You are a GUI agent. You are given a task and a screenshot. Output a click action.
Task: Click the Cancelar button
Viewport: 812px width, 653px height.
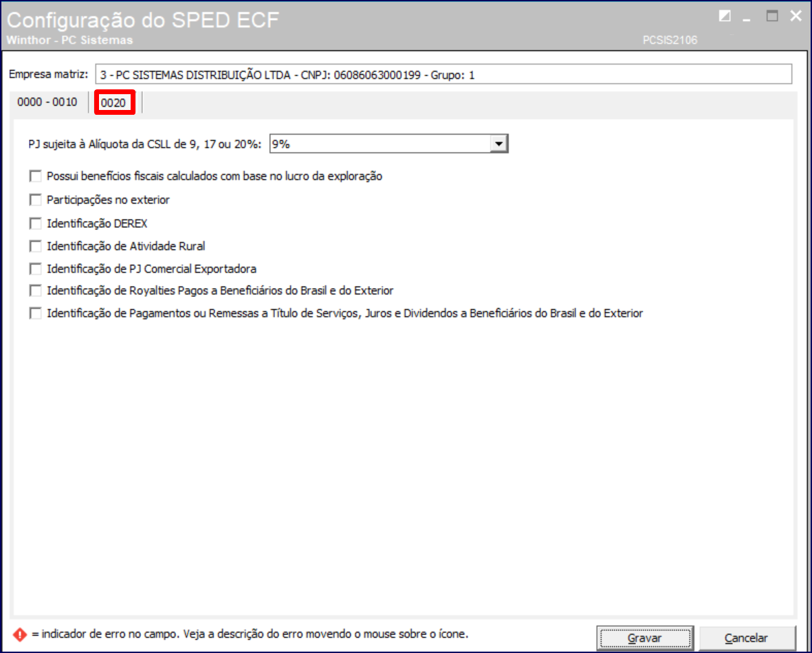(747, 638)
